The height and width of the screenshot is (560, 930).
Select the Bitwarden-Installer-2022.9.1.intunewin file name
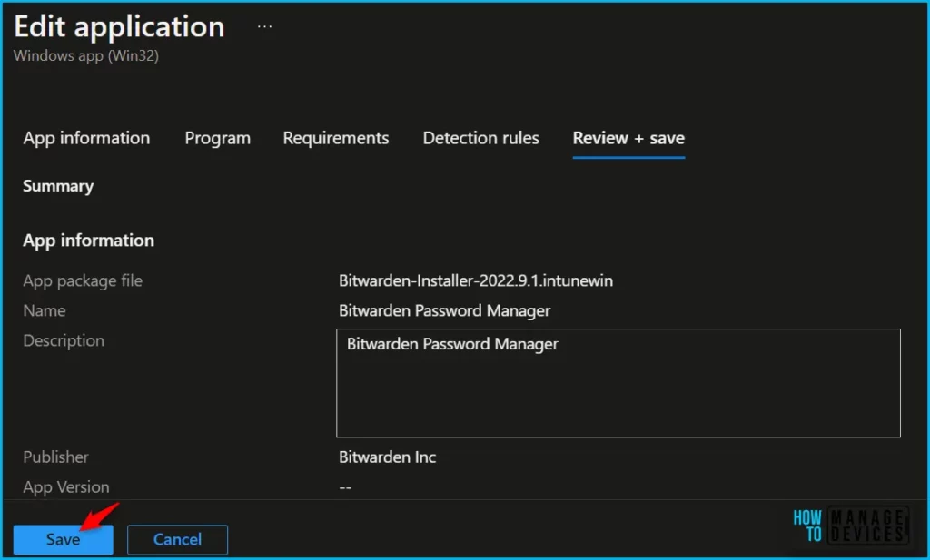click(476, 280)
